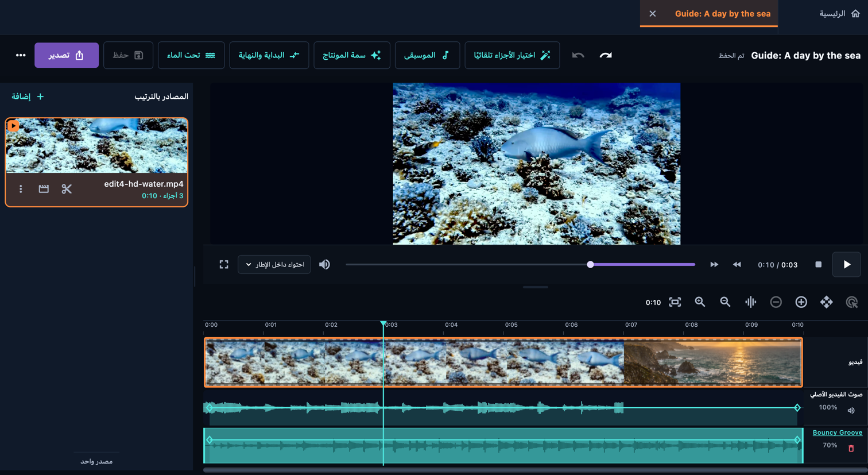Image resolution: width=868 pixels, height=475 pixels.
Task: Open the تحت الماء underwater options
Action: pyautogui.click(x=191, y=55)
